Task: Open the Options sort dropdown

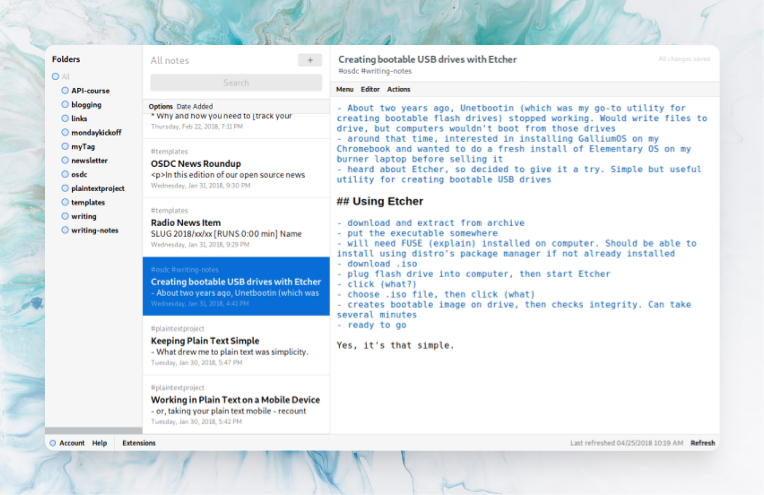Action: 160,106
